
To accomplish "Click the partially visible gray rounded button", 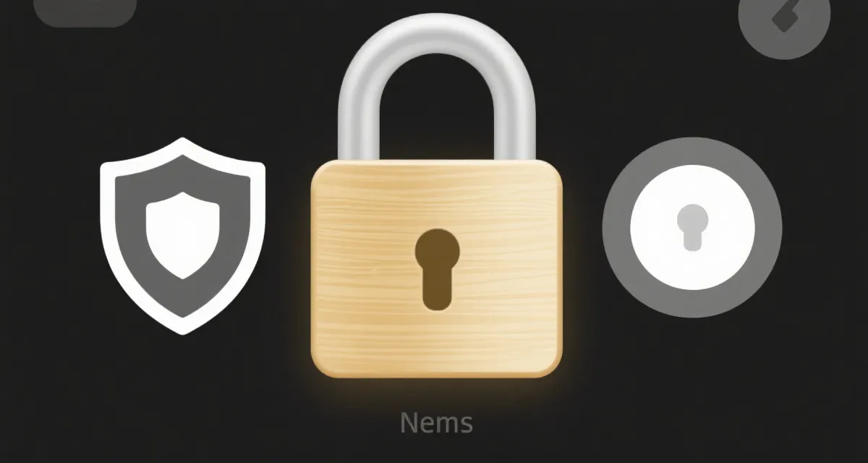I will point(85,12).
